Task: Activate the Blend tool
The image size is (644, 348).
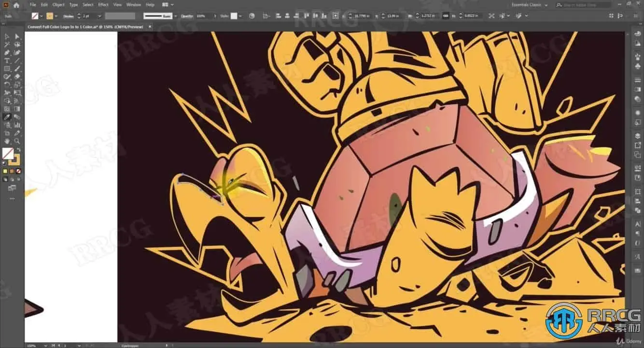Action: 17,116
